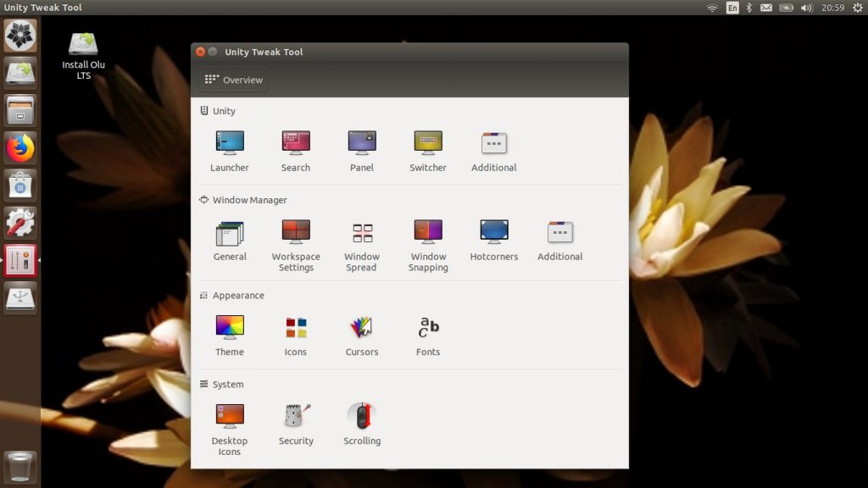Open Additional settings under Window Manager
868x488 pixels.
coord(559,240)
